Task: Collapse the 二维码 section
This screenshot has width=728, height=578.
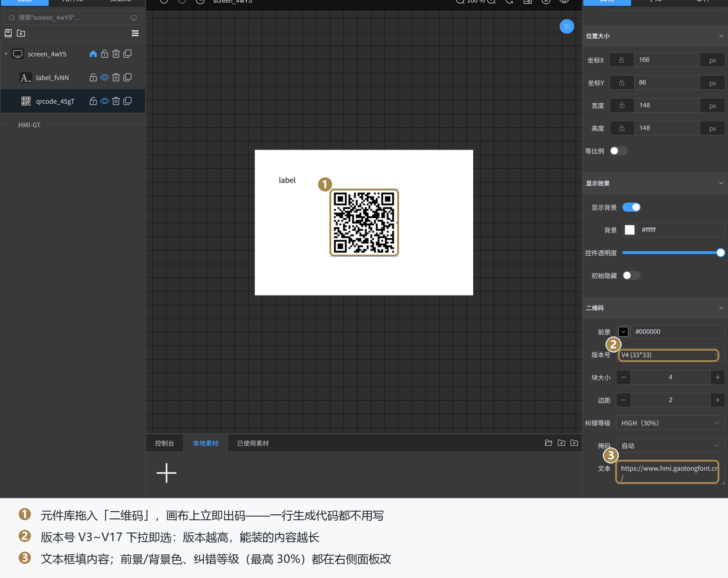Action: 721,308
